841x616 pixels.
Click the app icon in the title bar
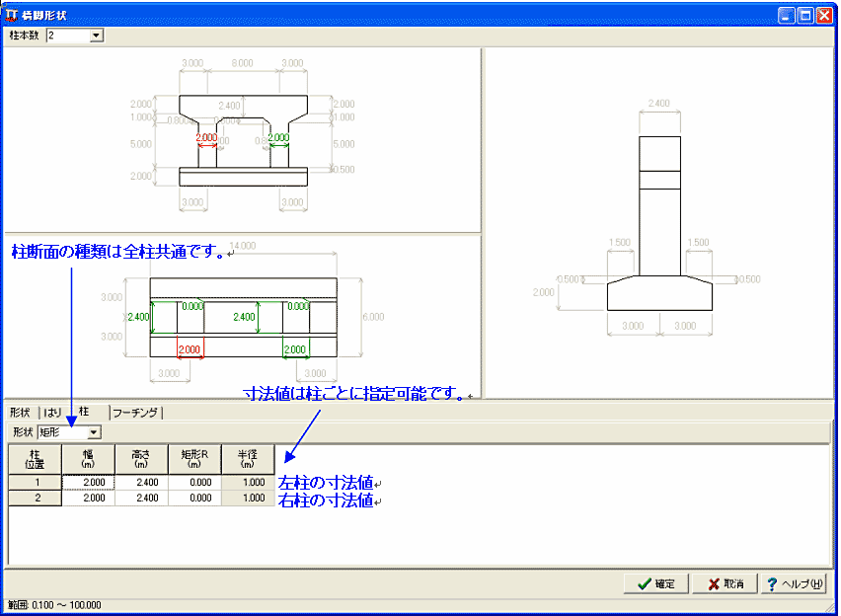pos(11,15)
